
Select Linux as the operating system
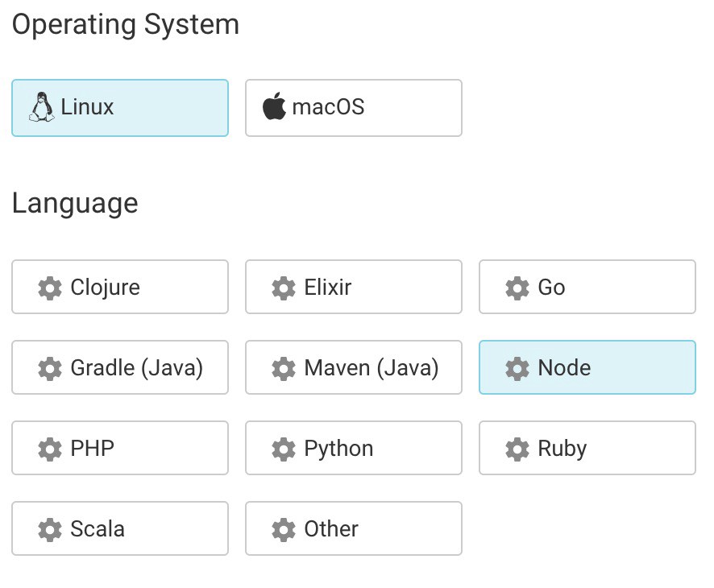tap(120, 108)
